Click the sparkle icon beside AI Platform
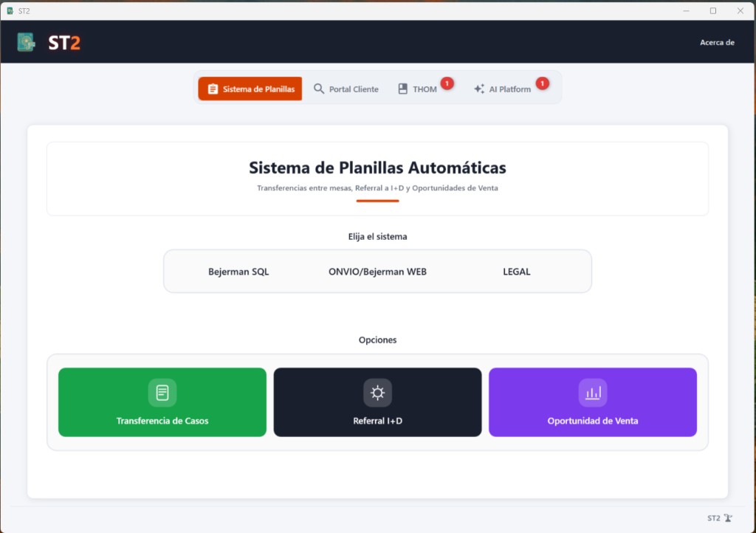The height and width of the screenshot is (533, 756). coord(478,89)
